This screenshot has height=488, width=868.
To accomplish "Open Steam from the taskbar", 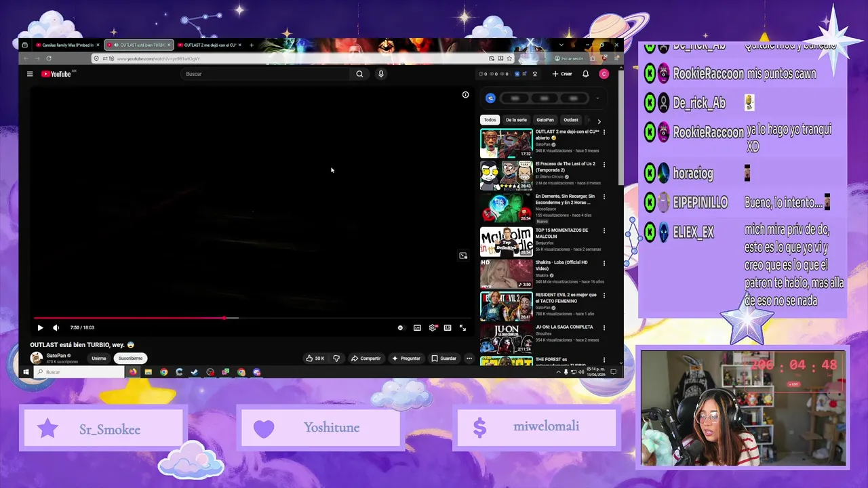I will [195, 372].
